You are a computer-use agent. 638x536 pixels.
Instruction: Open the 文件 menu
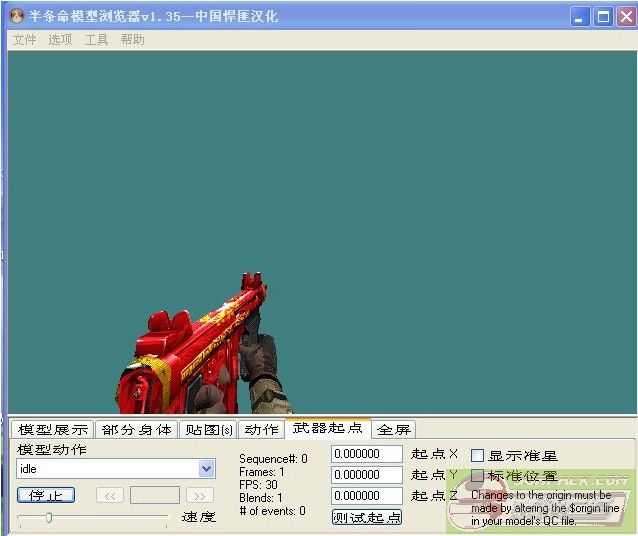click(x=24, y=40)
